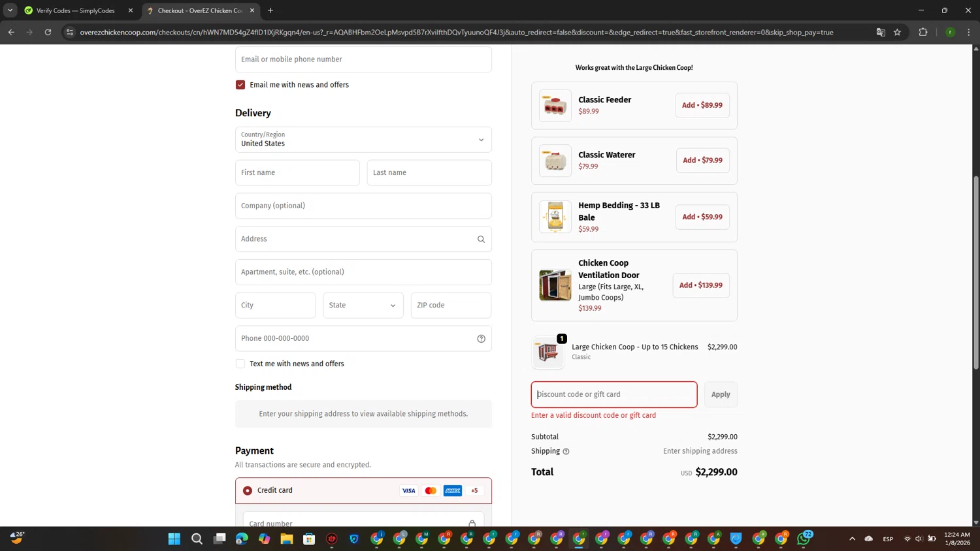Open Task View from the taskbar

click(220, 539)
